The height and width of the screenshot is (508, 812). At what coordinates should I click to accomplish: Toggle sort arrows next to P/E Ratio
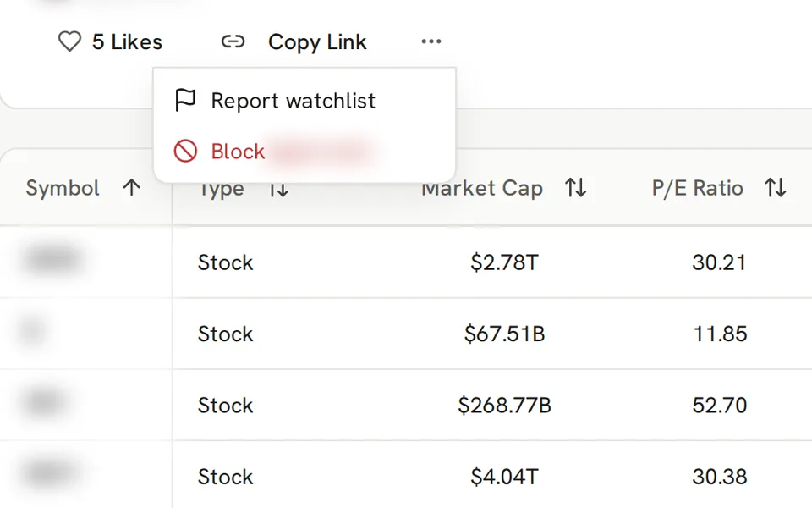(x=776, y=188)
